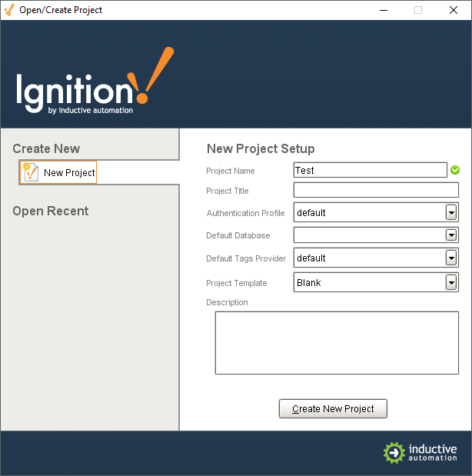472x476 pixels.
Task: Click the Open Recent heading
Action: (x=51, y=211)
